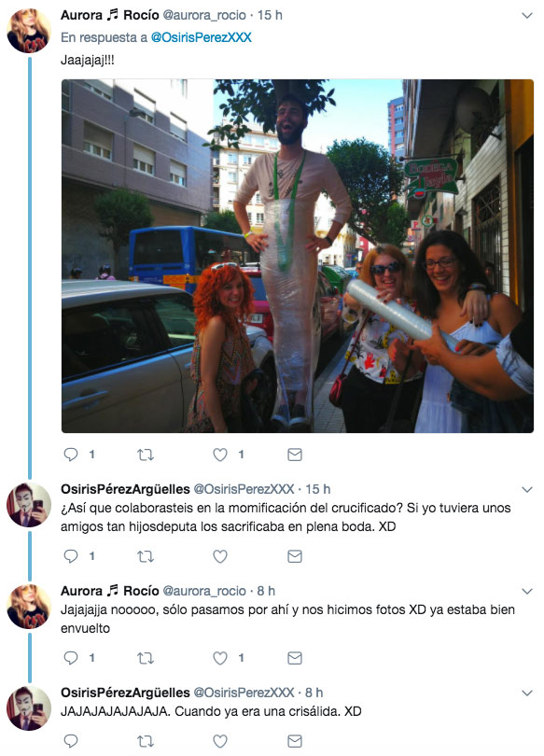Viewport: 544px width, 756px height.
Task: Message envelope icon on the crisálida tweet
Action: (295, 741)
